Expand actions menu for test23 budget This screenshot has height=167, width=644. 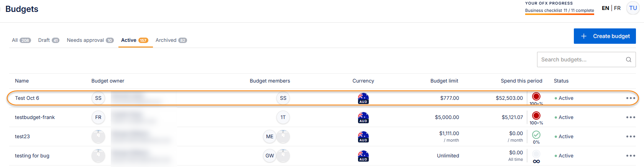pyautogui.click(x=630, y=137)
